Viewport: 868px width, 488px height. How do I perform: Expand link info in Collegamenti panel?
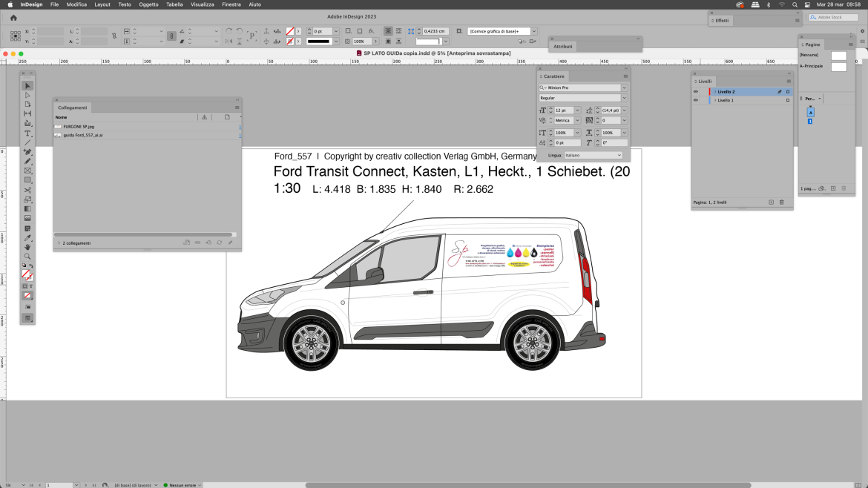click(x=59, y=243)
